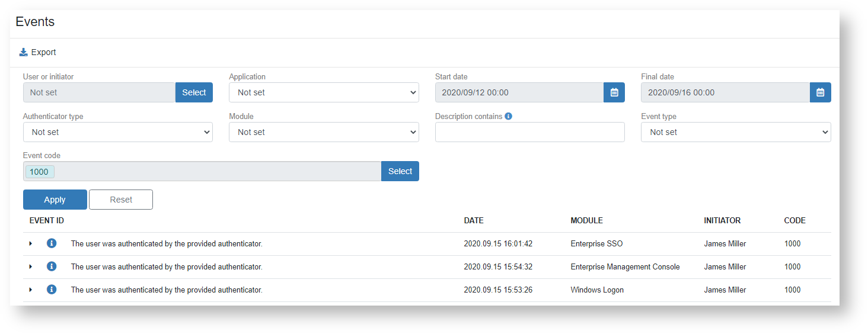The image size is (868, 334).
Task: Click Select next to Event code field
Action: tap(400, 171)
